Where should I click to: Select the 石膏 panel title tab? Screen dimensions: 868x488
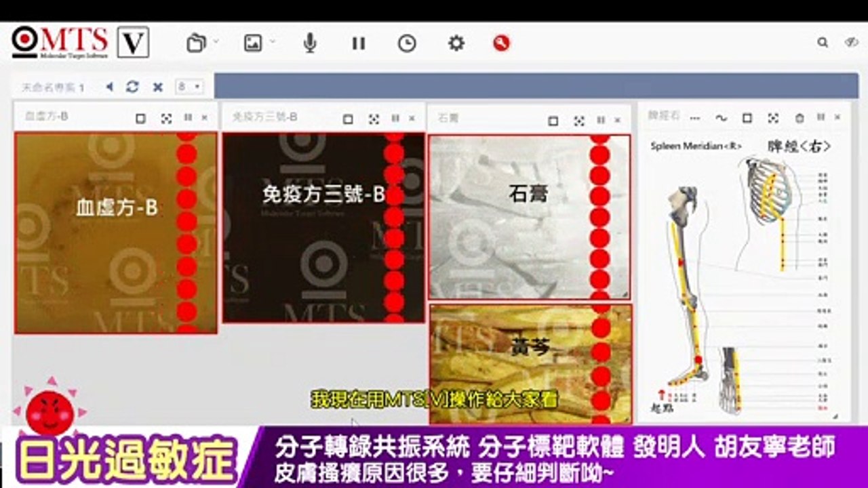pyautogui.click(x=448, y=118)
